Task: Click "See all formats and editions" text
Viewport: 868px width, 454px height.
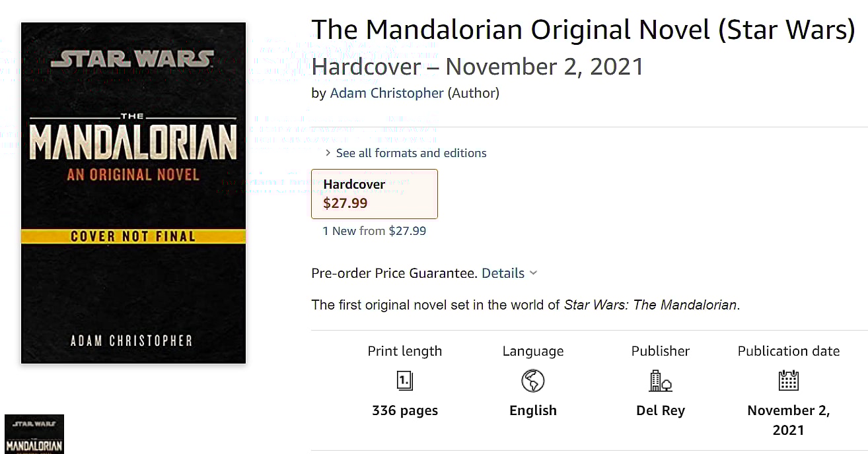Action: (411, 153)
